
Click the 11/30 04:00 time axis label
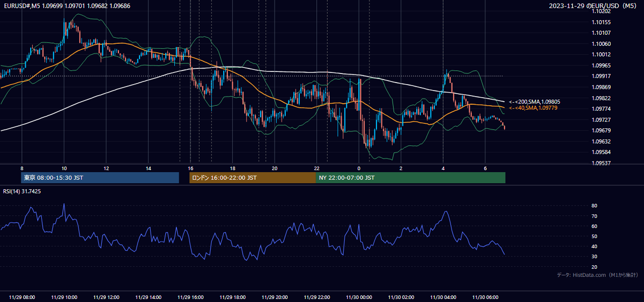(443, 297)
